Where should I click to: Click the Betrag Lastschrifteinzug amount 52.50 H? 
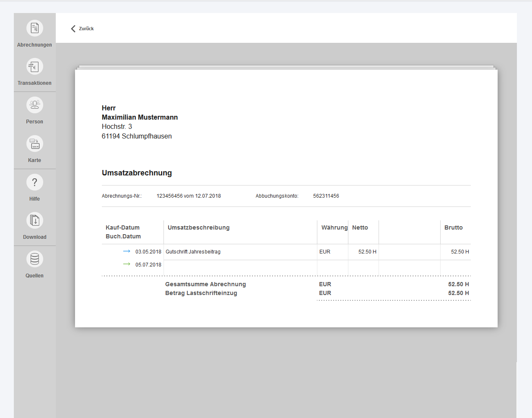click(x=459, y=293)
